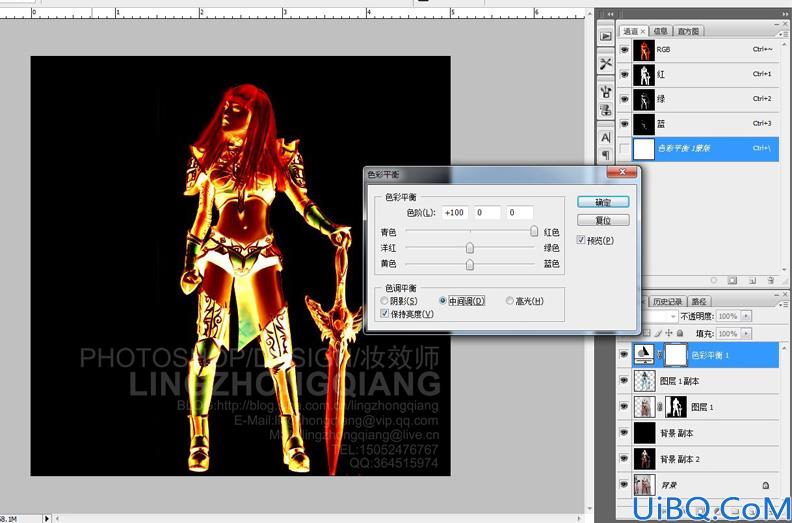Toggle visibility of the 红 channel
The width and height of the screenshot is (792, 523).
pos(625,75)
